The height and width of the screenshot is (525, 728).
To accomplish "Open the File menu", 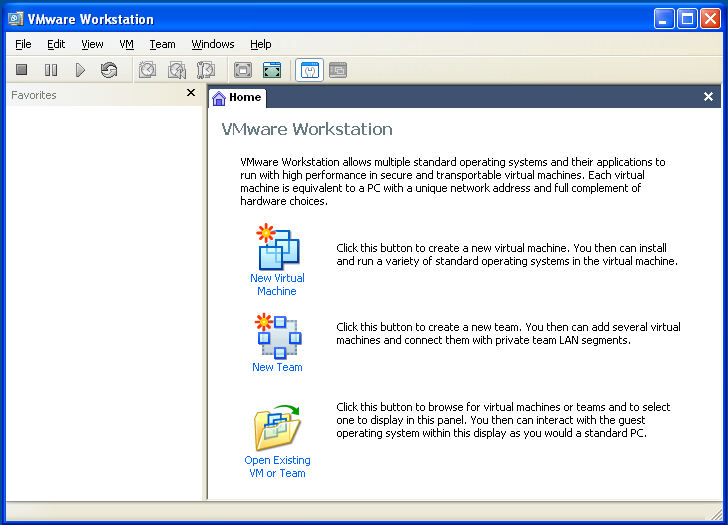I will (x=23, y=45).
